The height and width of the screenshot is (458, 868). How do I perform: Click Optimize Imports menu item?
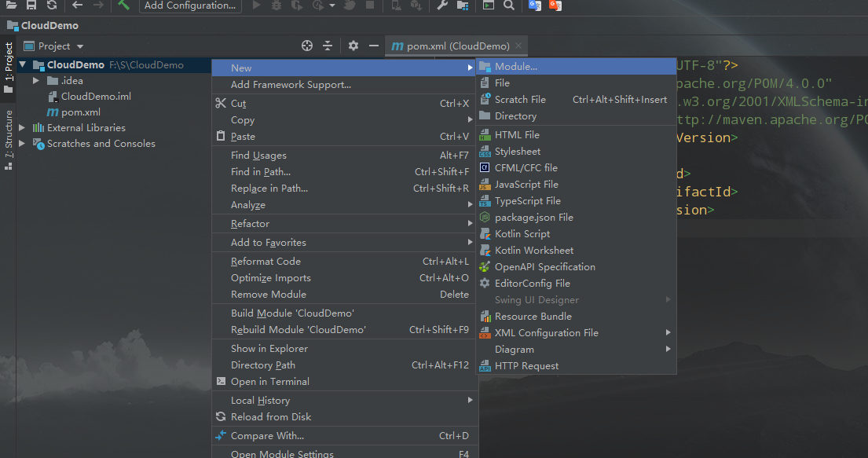pos(344,278)
